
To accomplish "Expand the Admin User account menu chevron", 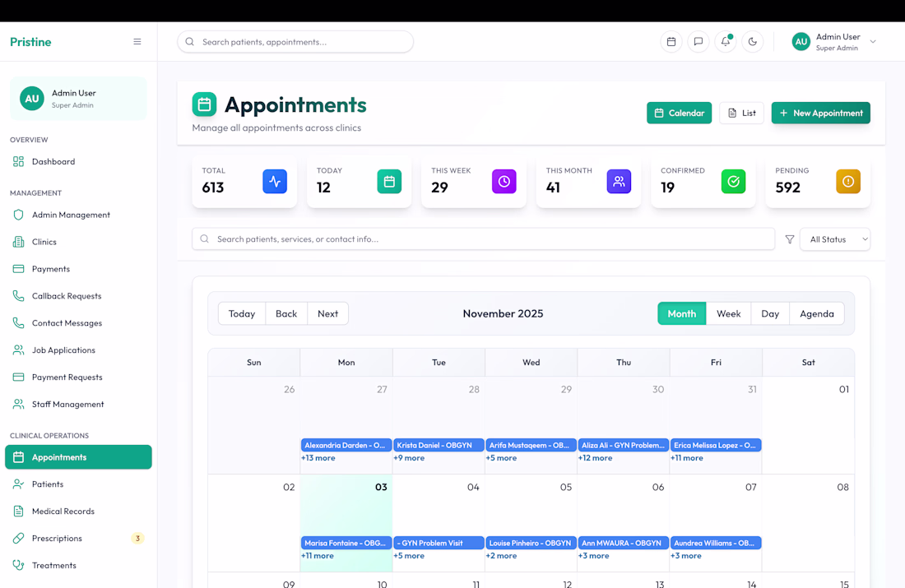I will pyautogui.click(x=873, y=42).
